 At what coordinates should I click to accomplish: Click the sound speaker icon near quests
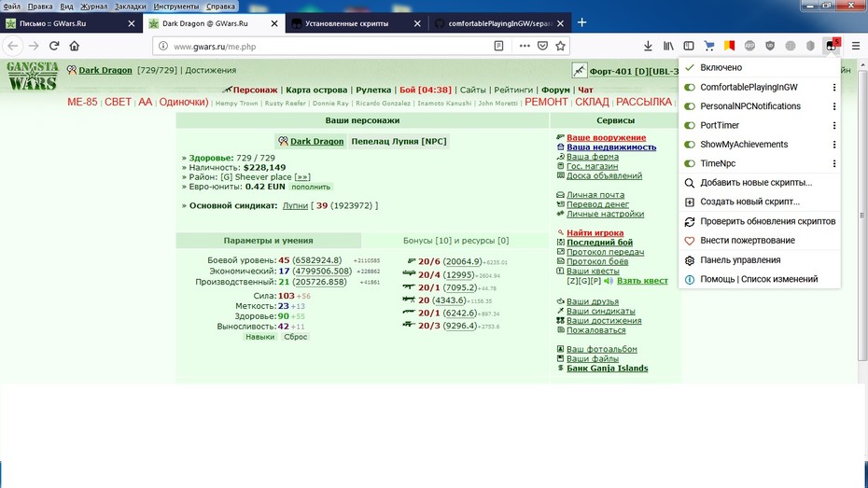[609, 281]
